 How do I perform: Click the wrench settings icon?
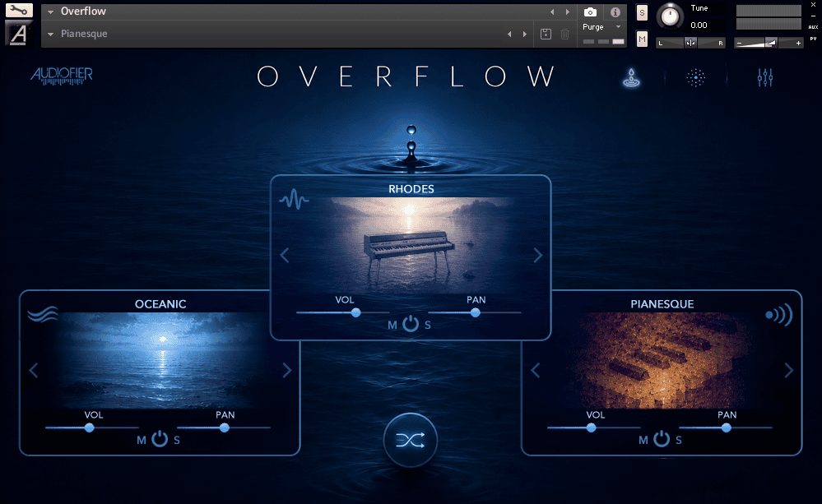19,11
